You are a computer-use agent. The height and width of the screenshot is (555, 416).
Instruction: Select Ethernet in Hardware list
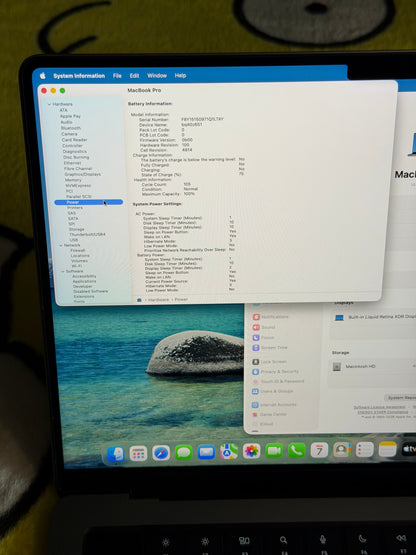pos(72,163)
